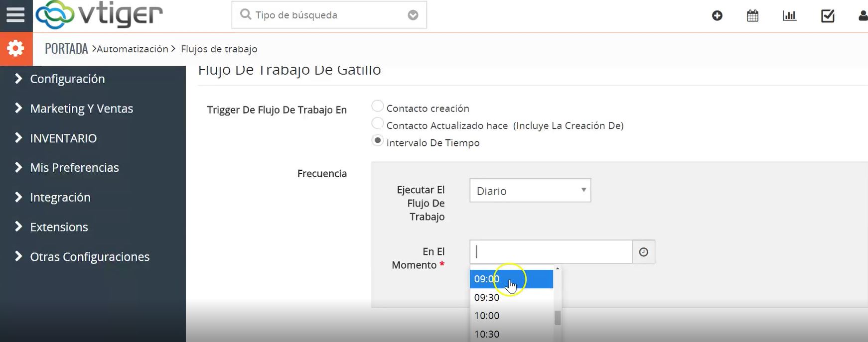Image resolution: width=868 pixels, height=342 pixels.
Task: Open Automatización breadcrumb link
Action: coord(133,49)
